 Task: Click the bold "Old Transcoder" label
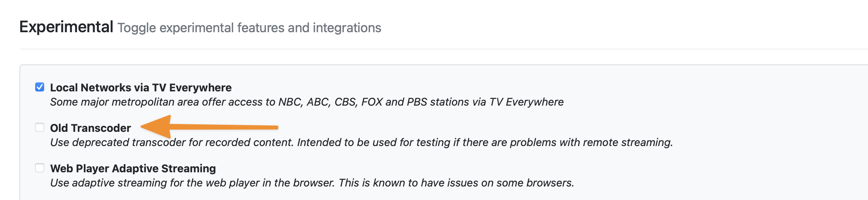[x=91, y=128]
